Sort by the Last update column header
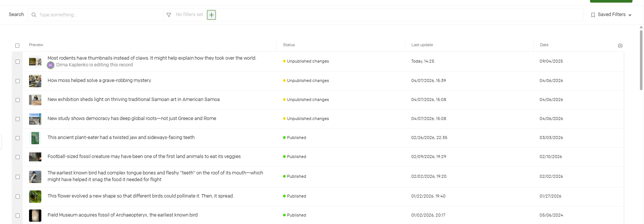This screenshot has height=224, width=644. click(422, 45)
